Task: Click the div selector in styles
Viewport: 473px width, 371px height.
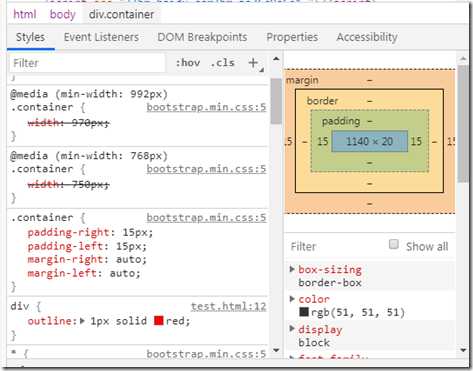Action: tap(20, 306)
